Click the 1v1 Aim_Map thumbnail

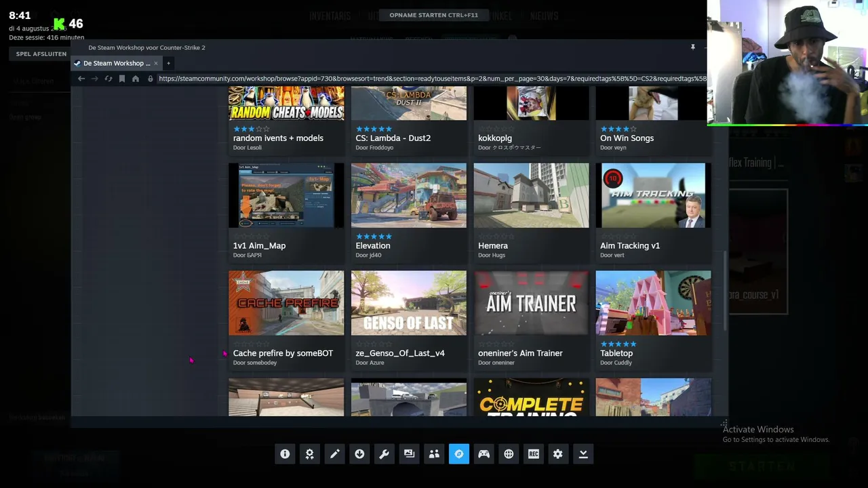point(286,195)
